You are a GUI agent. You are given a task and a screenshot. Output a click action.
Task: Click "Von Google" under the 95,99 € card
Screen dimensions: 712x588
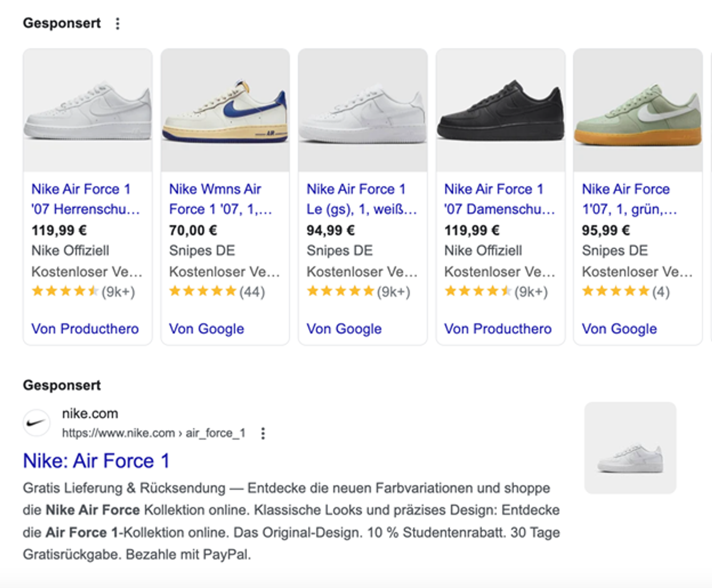(x=619, y=328)
